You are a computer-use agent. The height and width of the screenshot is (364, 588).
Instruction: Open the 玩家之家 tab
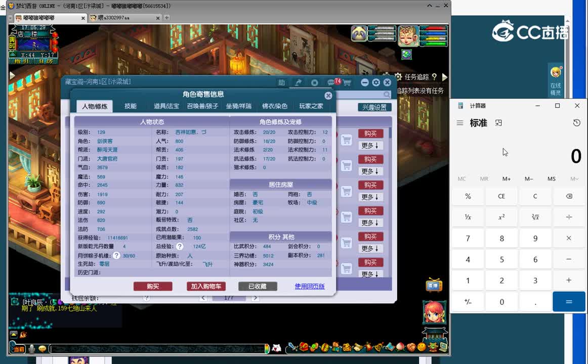(x=311, y=106)
